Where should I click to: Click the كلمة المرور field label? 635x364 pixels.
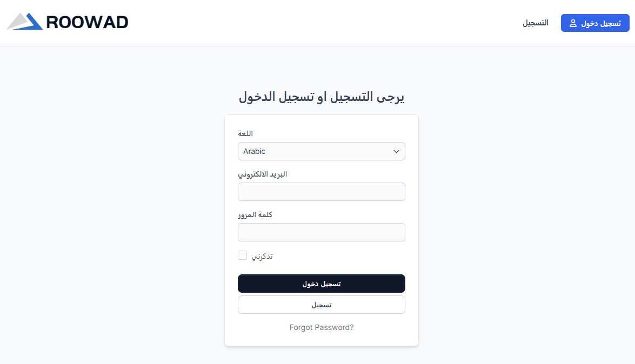[x=255, y=214]
